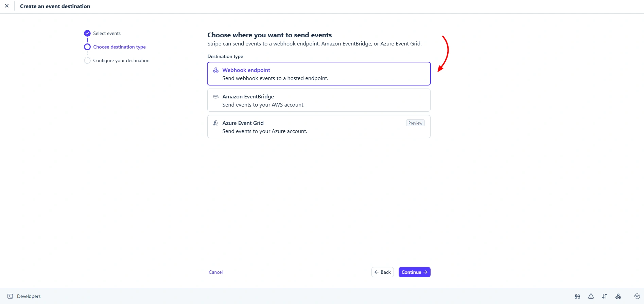Click the AWS logo icon
This screenshot has height=304, width=644.
pos(216,97)
